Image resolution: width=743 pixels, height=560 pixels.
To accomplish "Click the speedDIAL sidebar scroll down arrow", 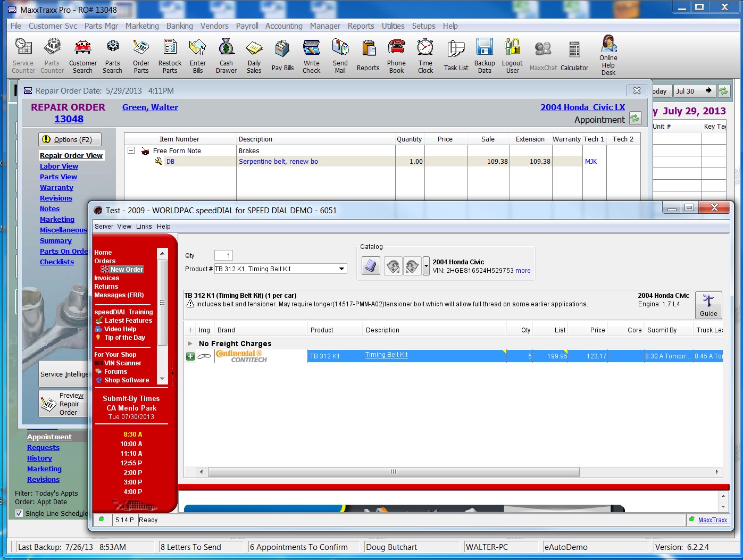I will (163, 379).
